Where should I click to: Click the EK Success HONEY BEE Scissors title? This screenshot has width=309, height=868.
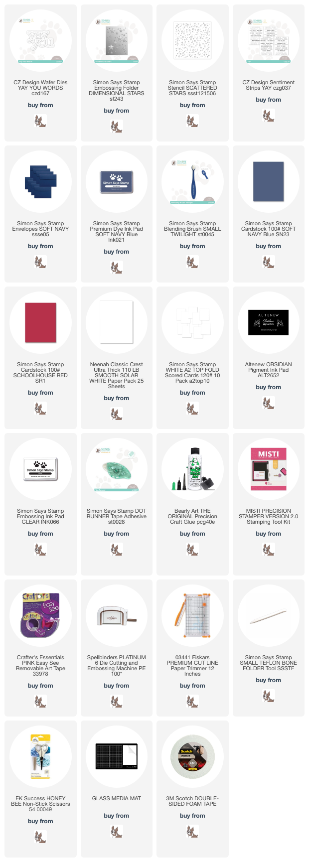(x=40, y=804)
